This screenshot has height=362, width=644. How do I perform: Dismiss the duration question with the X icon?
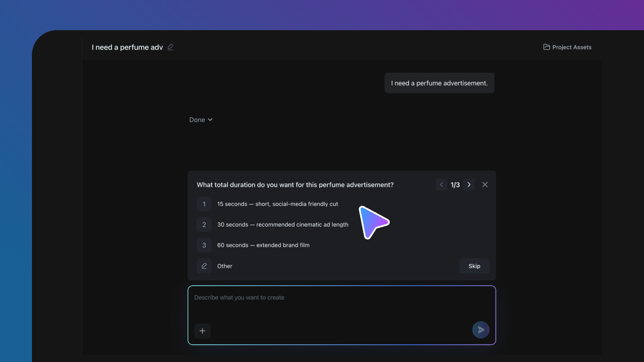(485, 185)
